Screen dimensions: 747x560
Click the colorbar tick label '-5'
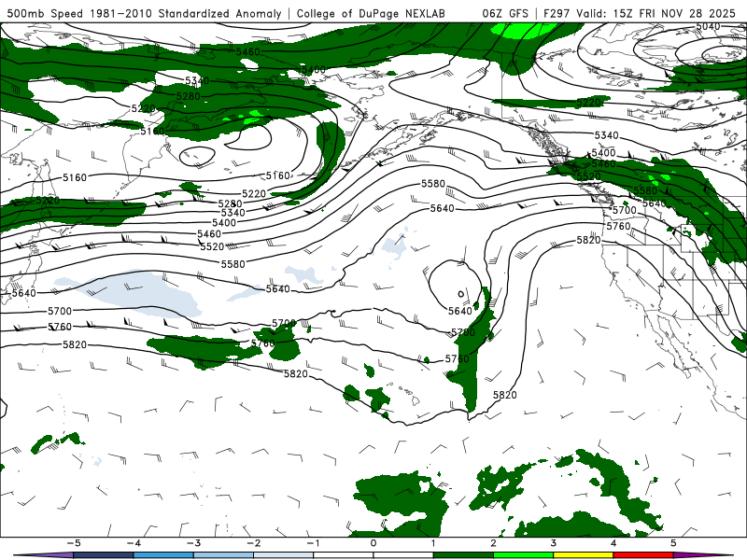click(74, 543)
